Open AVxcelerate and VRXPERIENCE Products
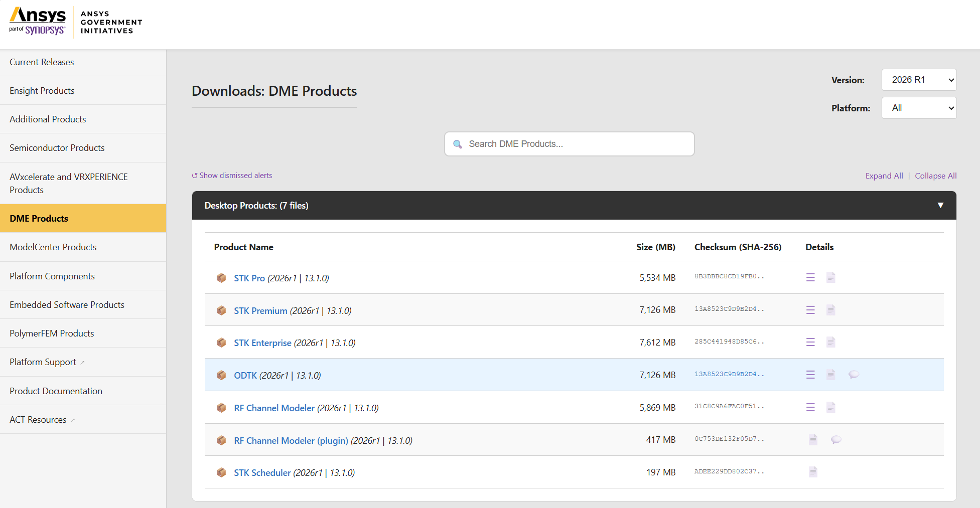Screen dimensions: 980x508 83,184
